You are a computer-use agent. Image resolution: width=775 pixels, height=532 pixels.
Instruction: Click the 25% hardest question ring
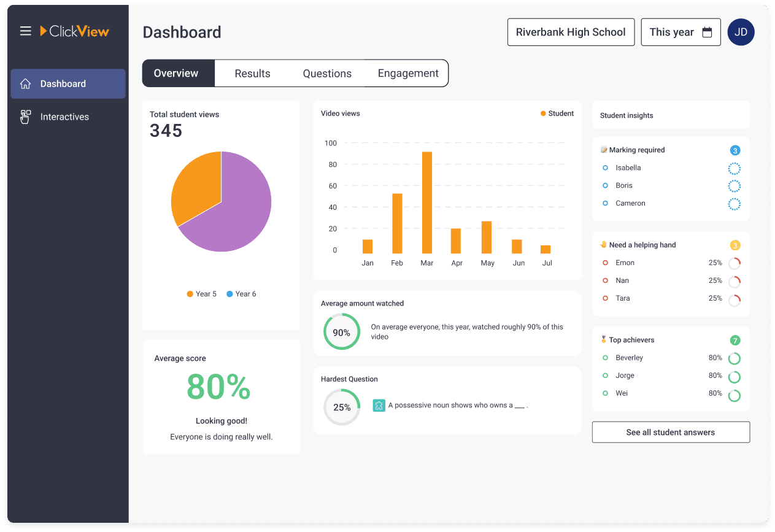342,407
